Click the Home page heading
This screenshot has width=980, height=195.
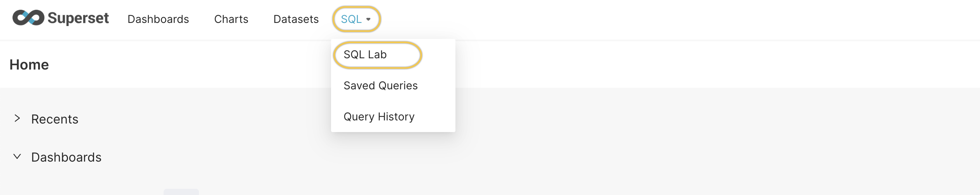tap(29, 65)
